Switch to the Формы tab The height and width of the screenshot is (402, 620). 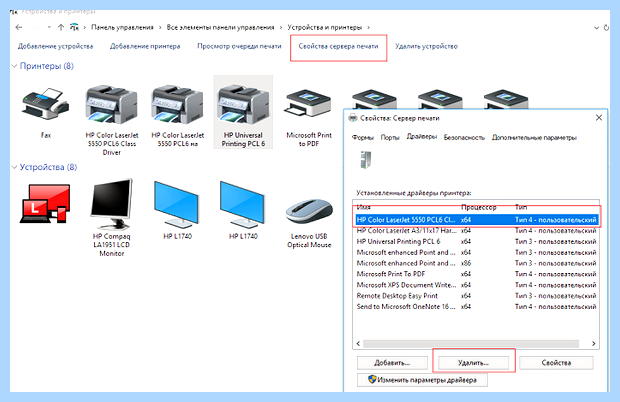tap(363, 138)
